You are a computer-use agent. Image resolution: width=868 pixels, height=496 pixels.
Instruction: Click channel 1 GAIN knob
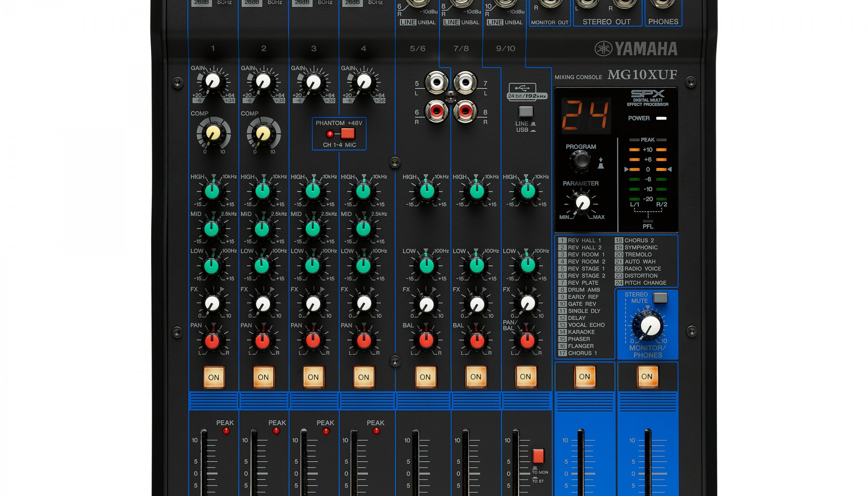[x=212, y=81]
